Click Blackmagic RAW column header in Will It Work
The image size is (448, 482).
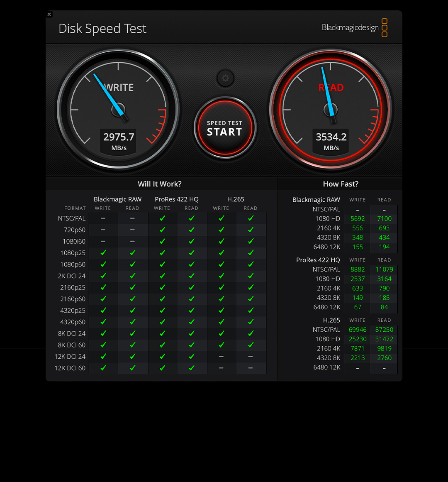pyautogui.click(x=118, y=199)
